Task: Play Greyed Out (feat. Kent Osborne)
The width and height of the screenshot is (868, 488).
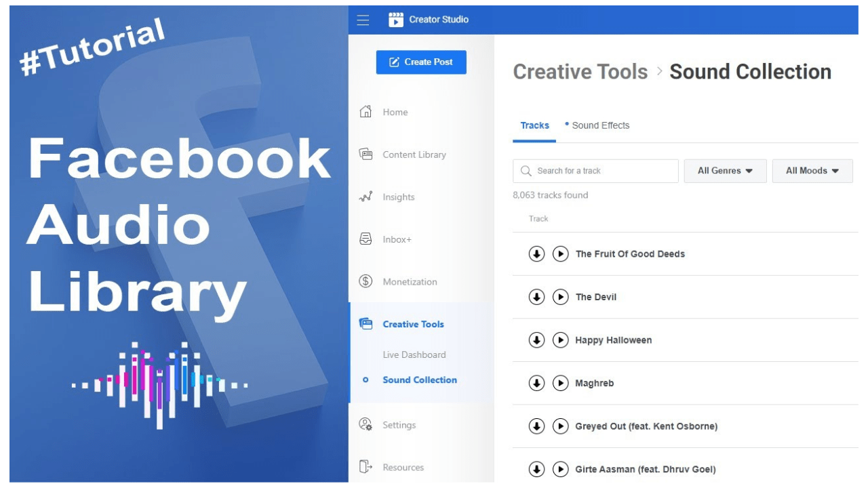Action: [x=560, y=426]
